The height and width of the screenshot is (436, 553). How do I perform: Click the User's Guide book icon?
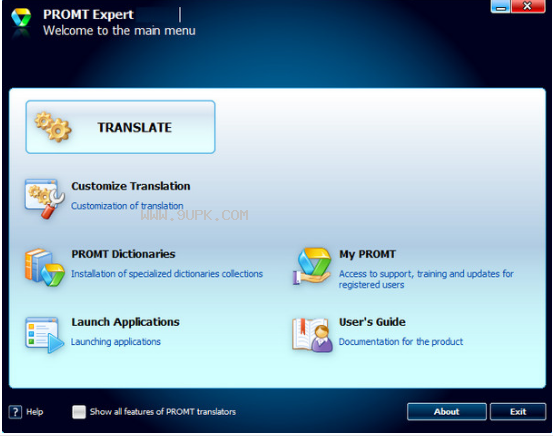coord(312,335)
